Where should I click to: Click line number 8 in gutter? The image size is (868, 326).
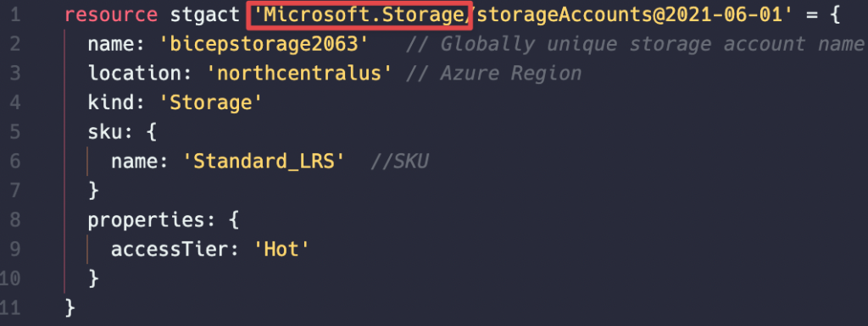tap(14, 220)
